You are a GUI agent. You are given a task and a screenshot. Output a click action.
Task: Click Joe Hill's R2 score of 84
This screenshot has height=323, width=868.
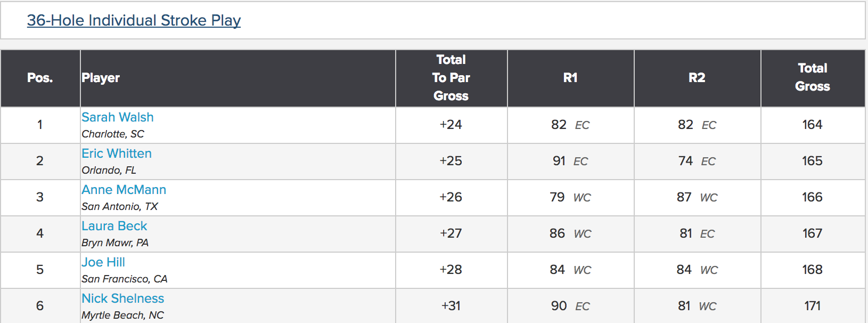point(684,270)
